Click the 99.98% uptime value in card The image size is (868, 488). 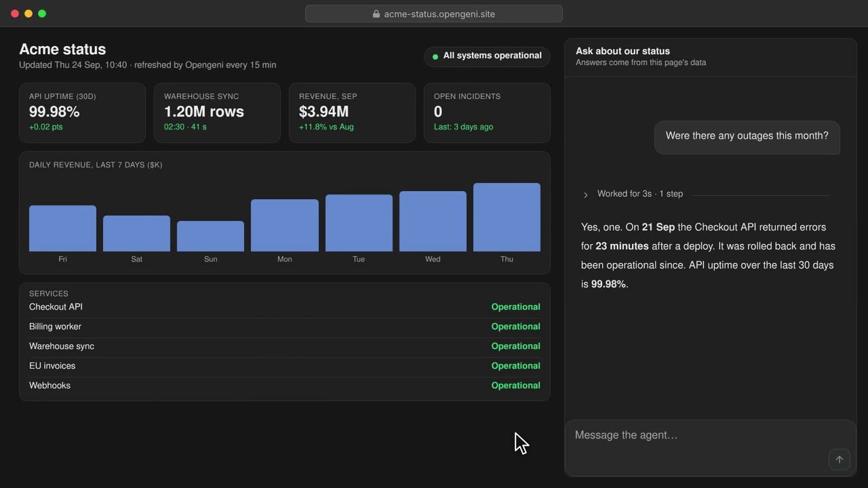pos(54,112)
